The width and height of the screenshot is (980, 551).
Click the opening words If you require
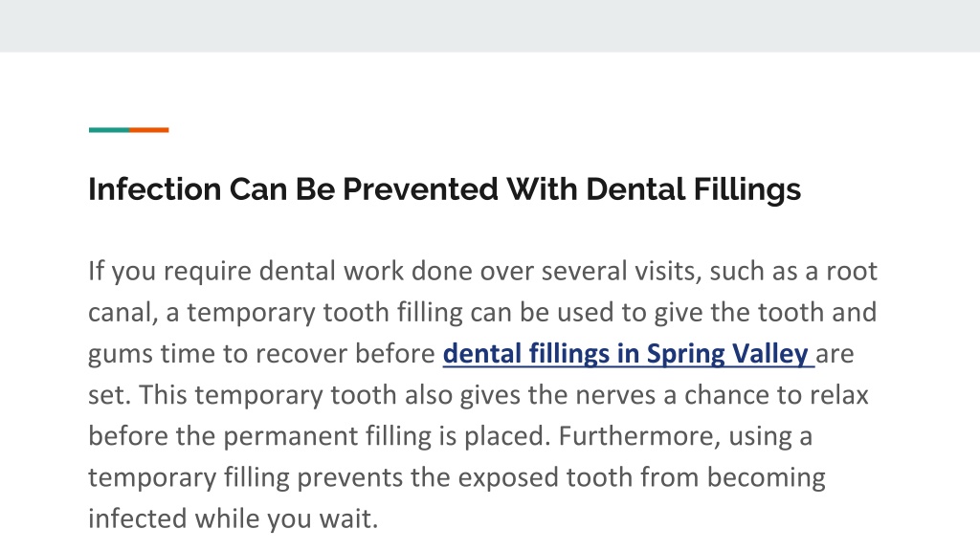[x=170, y=272]
